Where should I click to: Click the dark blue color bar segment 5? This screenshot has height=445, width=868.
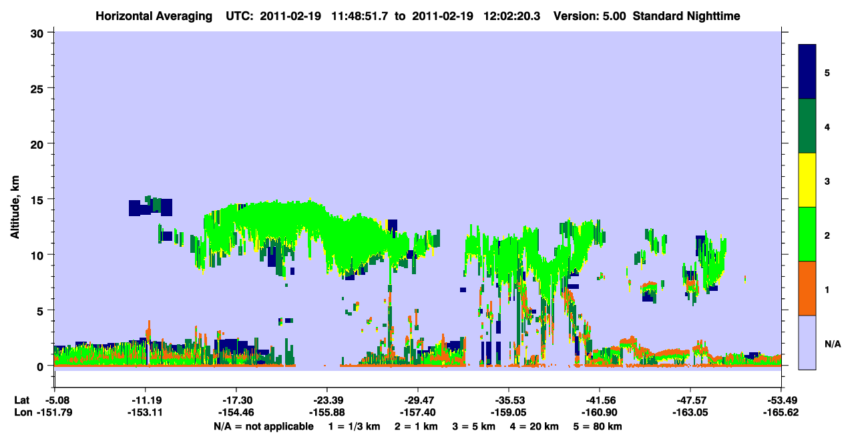point(807,72)
